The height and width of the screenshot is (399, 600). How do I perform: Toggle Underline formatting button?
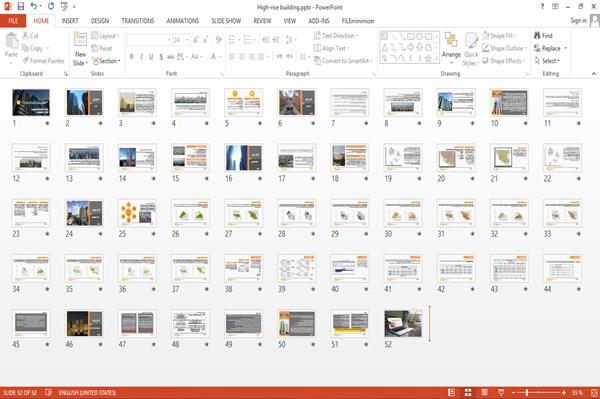tap(151, 57)
